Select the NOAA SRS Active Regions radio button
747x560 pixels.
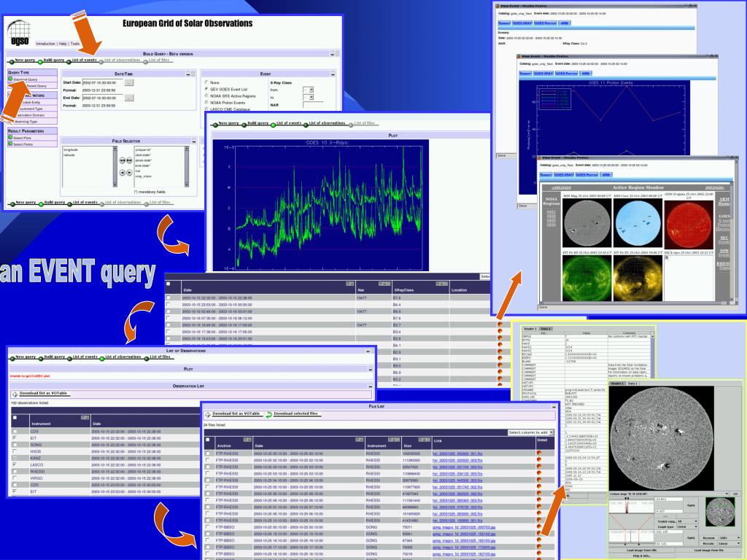206,96
